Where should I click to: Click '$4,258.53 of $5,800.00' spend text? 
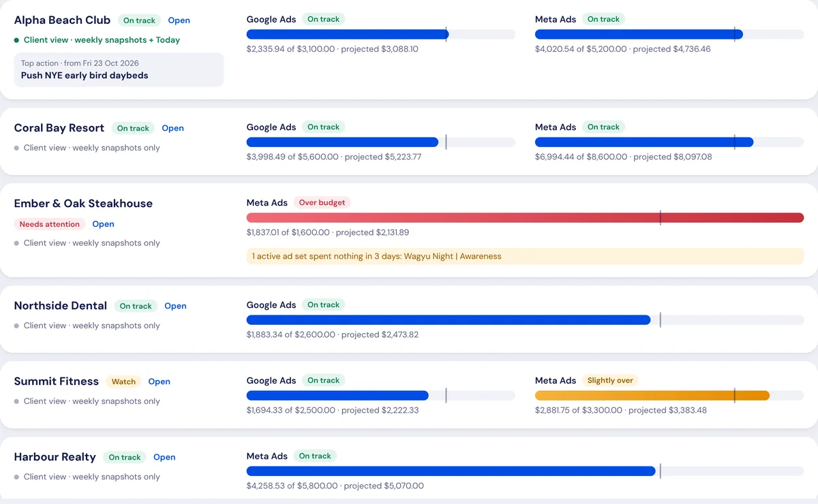coord(292,486)
